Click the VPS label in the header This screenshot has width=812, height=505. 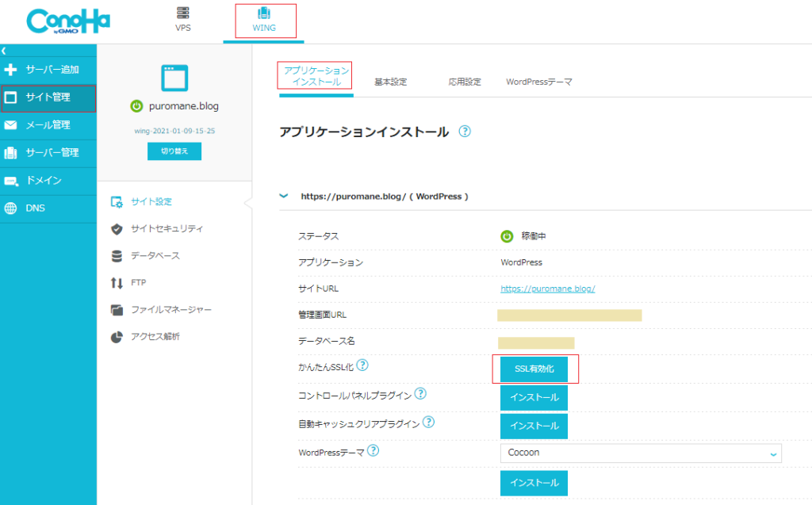183,28
